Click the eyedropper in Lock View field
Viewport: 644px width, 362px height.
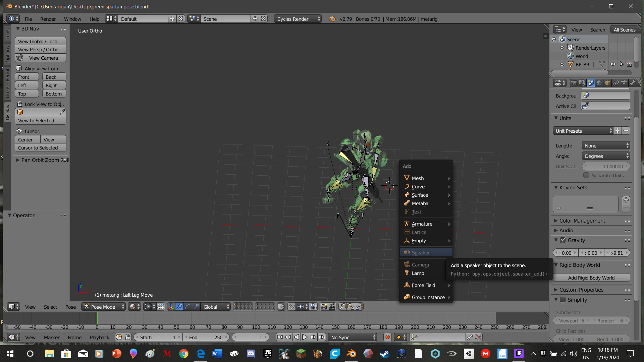(x=62, y=112)
